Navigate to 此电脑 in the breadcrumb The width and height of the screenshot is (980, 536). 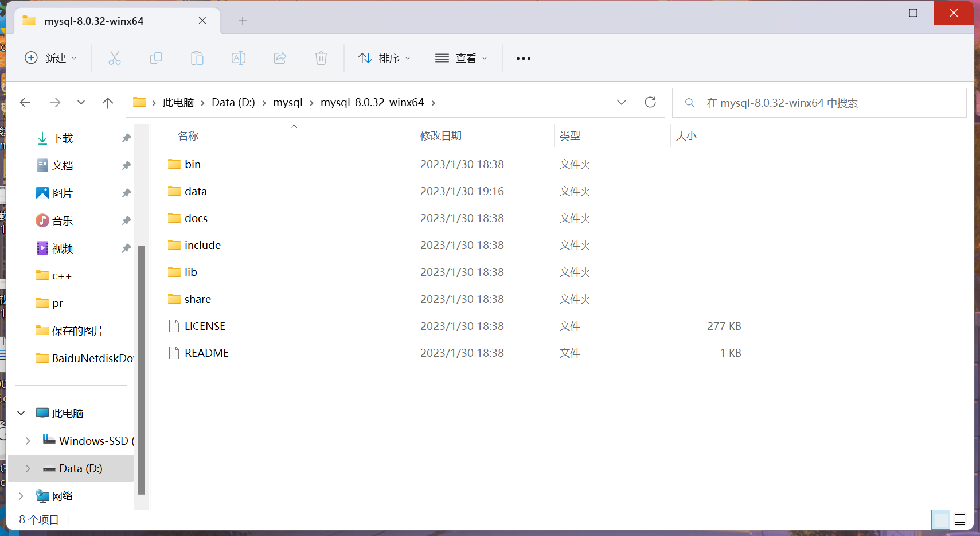pos(178,102)
